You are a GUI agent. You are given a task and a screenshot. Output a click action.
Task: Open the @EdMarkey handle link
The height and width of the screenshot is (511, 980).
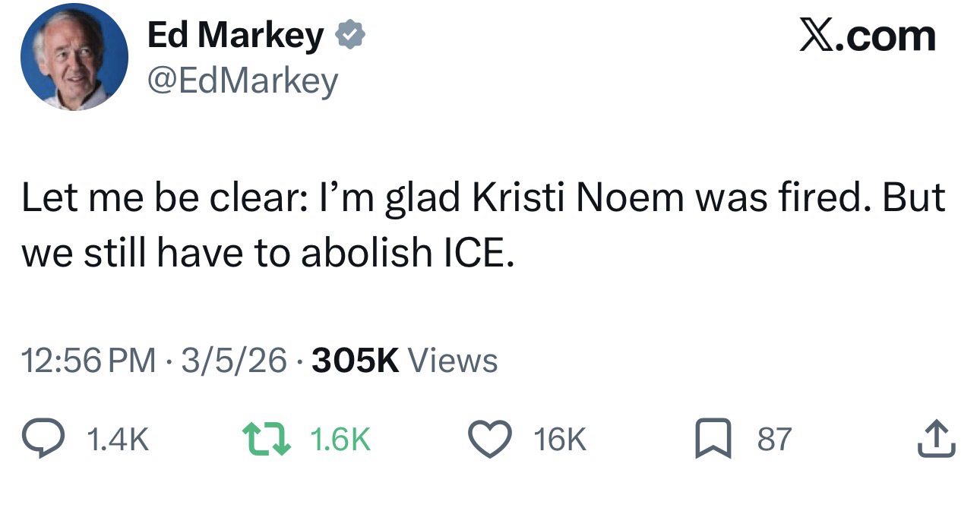(x=242, y=80)
